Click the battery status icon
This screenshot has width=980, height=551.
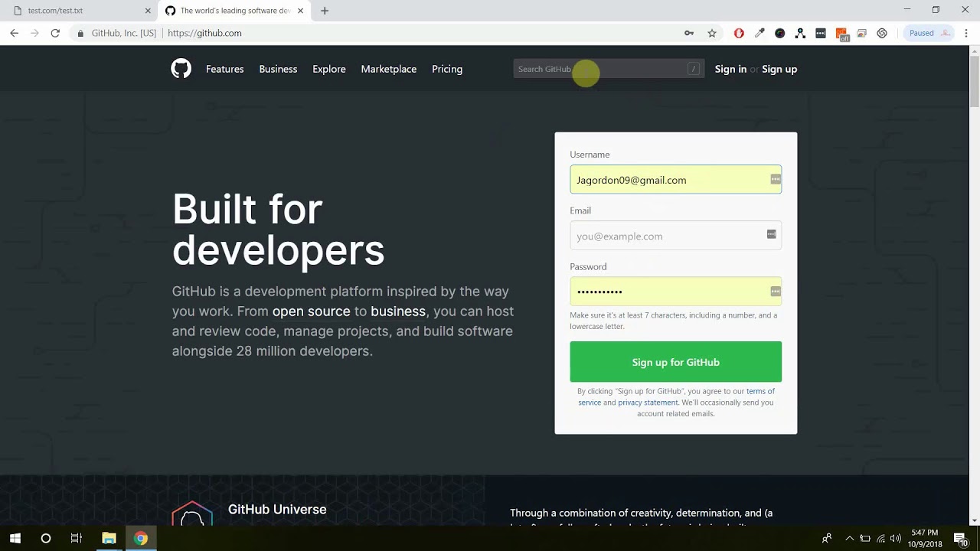pos(865,539)
